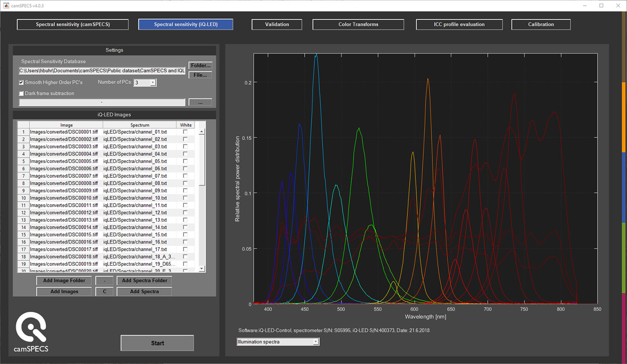This screenshot has width=627, height=364.
Task: Click Add Spectra button
Action: pos(144,292)
